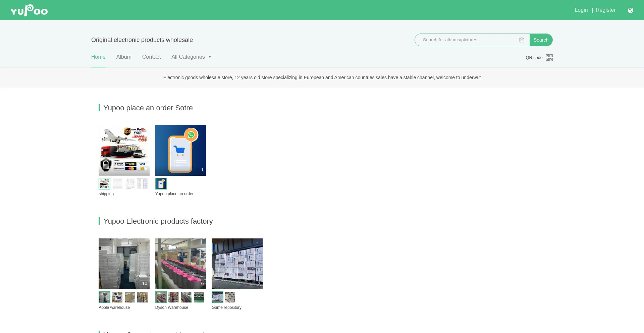Open the Contact tab
This screenshot has height=333, width=644.
151,57
